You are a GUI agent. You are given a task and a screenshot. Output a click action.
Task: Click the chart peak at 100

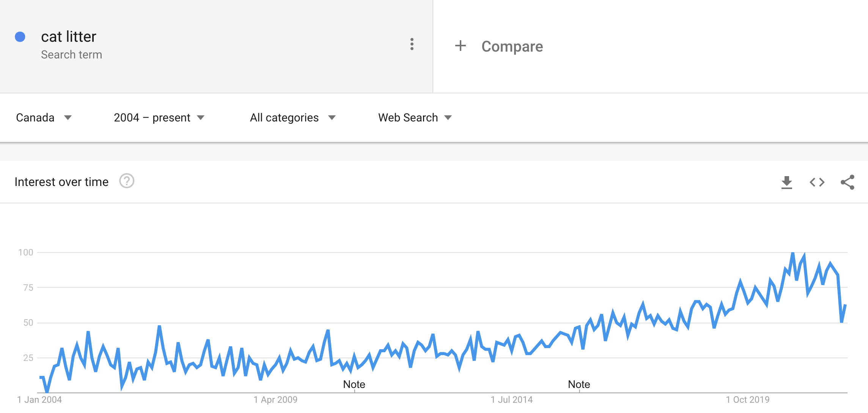tap(793, 253)
